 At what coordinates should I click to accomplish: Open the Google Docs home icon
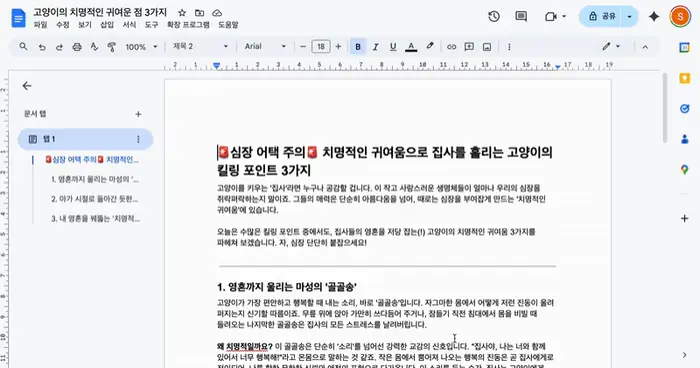tap(18, 18)
